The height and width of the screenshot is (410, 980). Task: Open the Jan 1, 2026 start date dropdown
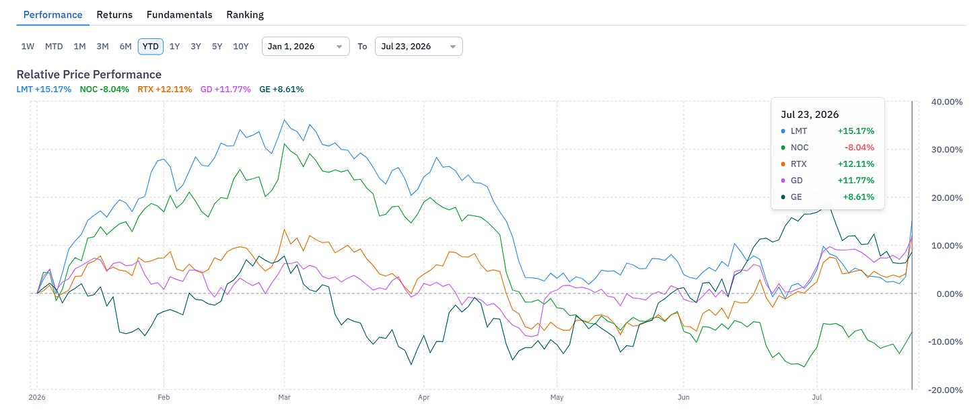click(306, 46)
